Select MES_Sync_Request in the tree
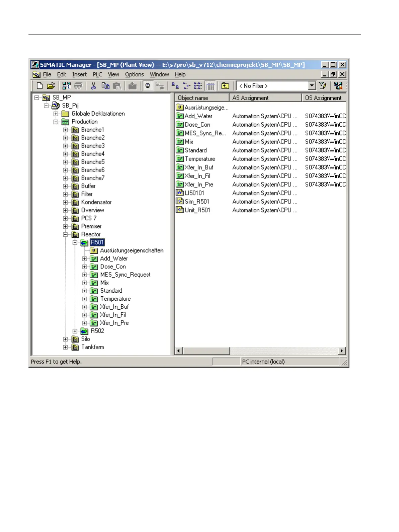 [125, 275]
